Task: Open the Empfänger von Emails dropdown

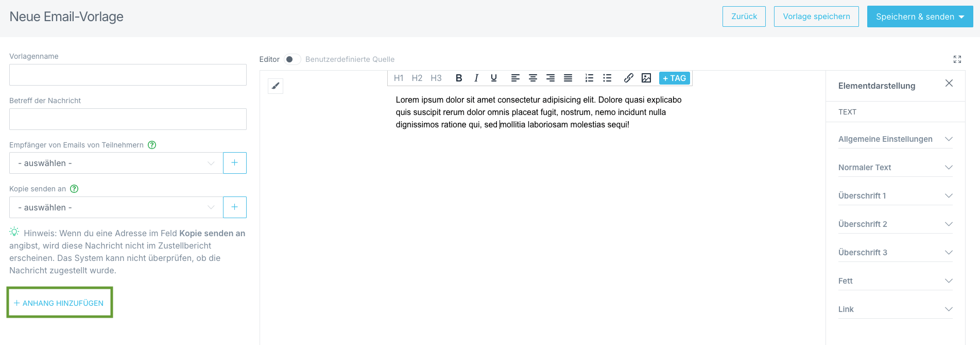Action: point(116,163)
